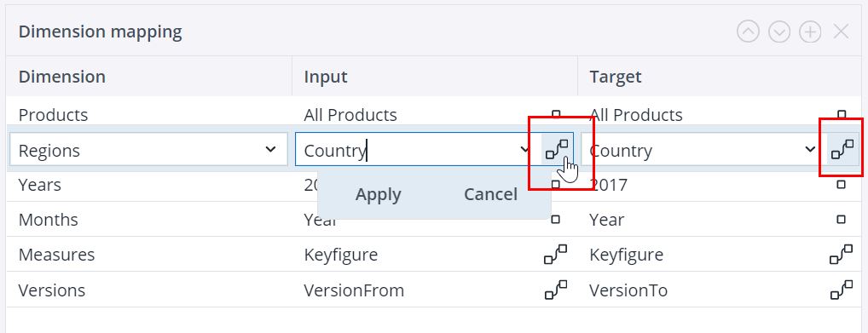Add a new dimension mapping with plus icon
This screenshot has height=333, width=868.
(x=810, y=32)
